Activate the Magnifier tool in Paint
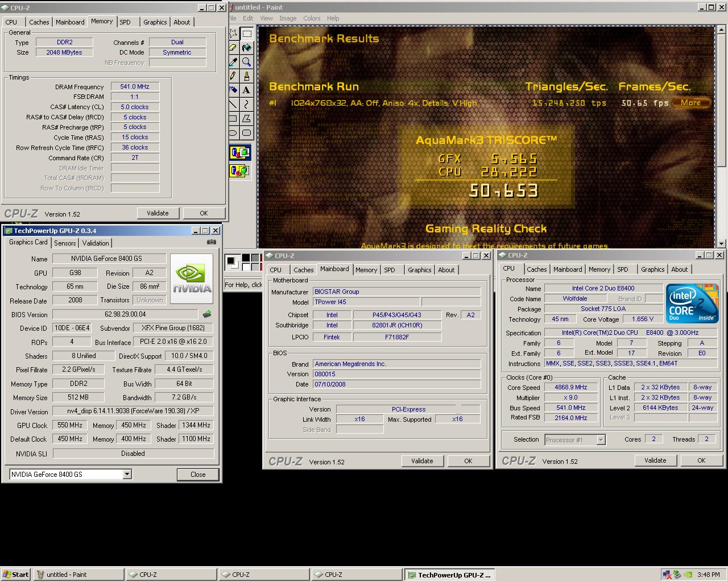This screenshot has height=582, width=728. (246, 62)
